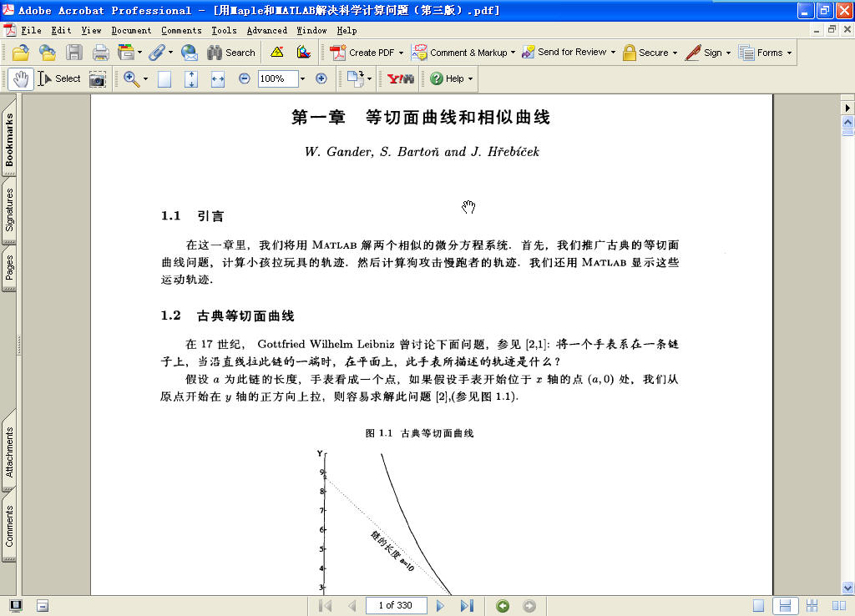
Task: Click the Next View arrow button
Action: pyautogui.click(x=529, y=606)
